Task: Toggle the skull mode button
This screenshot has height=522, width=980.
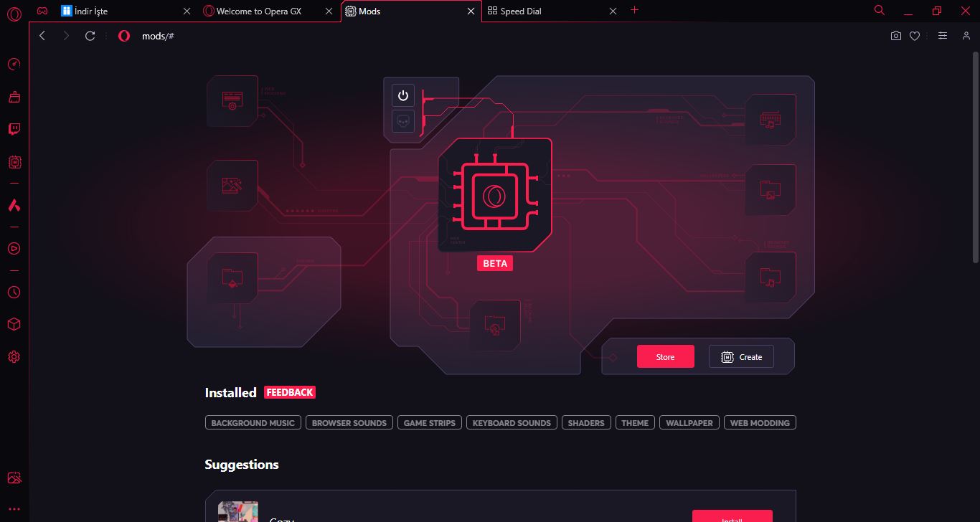Action: pyautogui.click(x=403, y=121)
